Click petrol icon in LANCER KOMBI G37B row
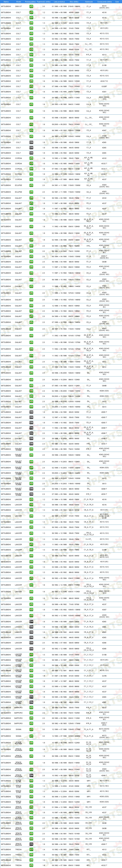This screenshot has width=122, height=868. click(x=31, y=676)
